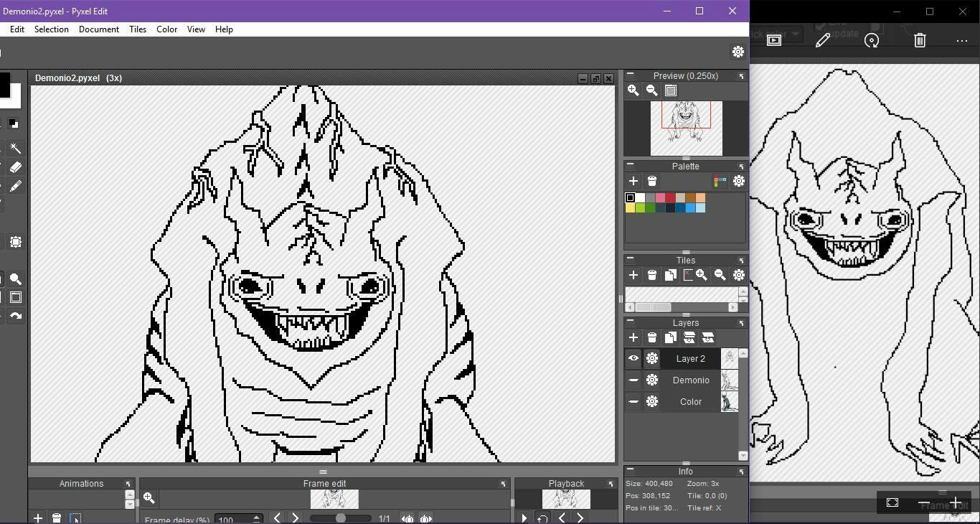Duplicate the current layer
Image resolution: width=980 pixels, height=524 pixels.
[x=670, y=337]
